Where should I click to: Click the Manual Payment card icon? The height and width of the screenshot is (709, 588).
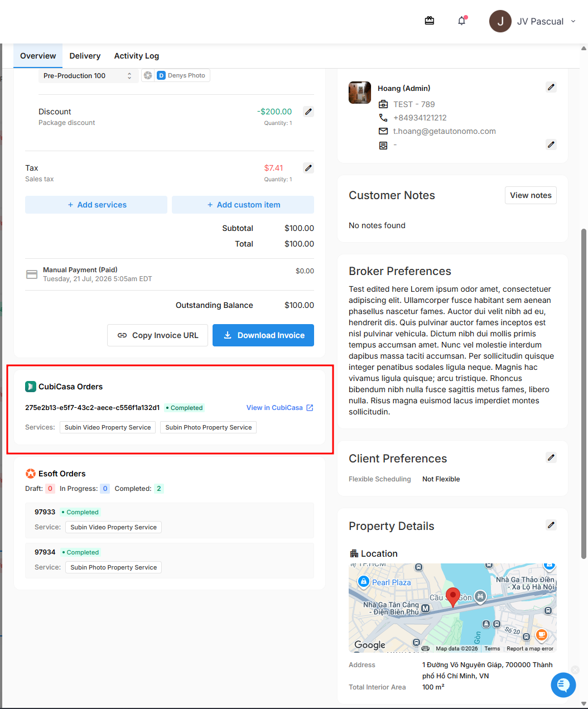(x=32, y=274)
